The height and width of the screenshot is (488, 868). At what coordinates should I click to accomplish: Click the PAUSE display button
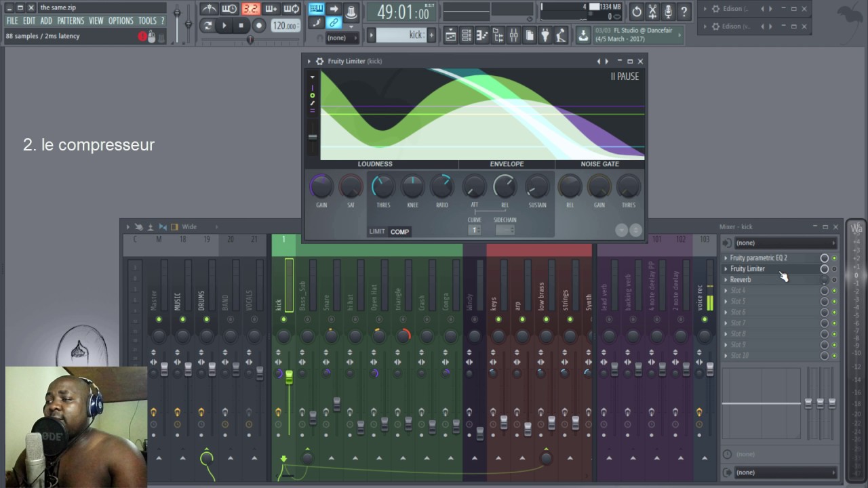pyautogui.click(x=625, y=77)
